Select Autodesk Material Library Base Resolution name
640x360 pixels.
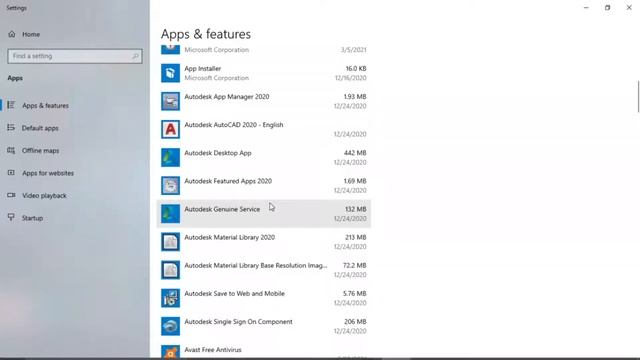256,266
